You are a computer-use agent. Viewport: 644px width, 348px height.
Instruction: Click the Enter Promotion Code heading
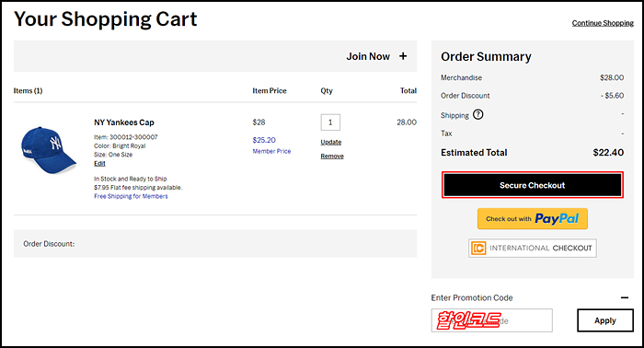472,297
